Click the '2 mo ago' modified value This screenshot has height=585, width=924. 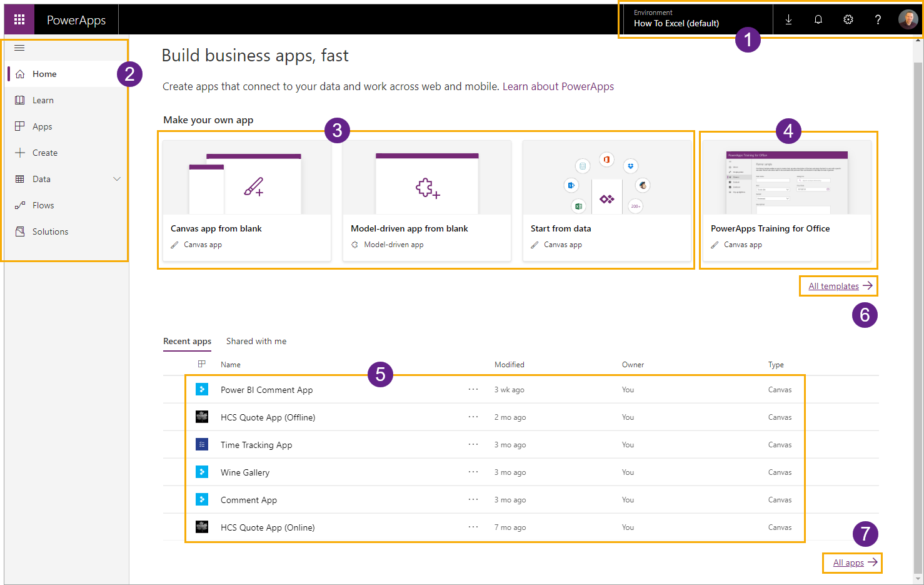pyautogui.click(x=510, y=417)
